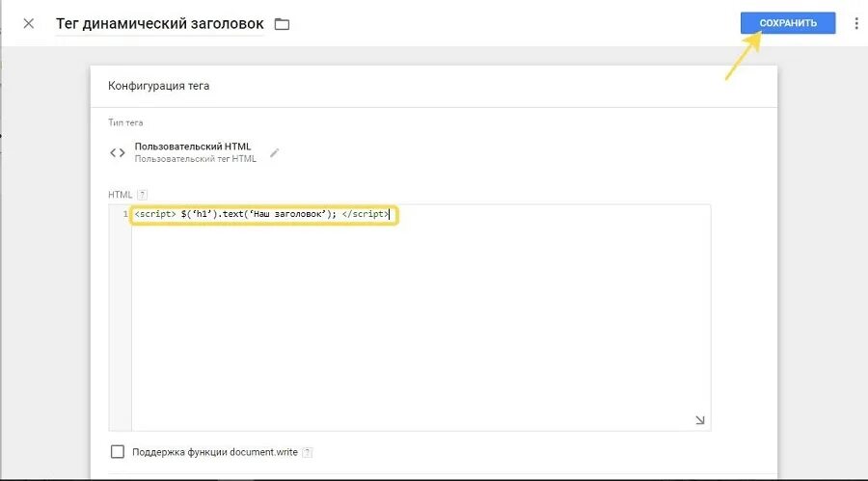868x481 pixels.
Task: Select the Пользовательский HTML tag type
Action: click(x=193, y=147)
